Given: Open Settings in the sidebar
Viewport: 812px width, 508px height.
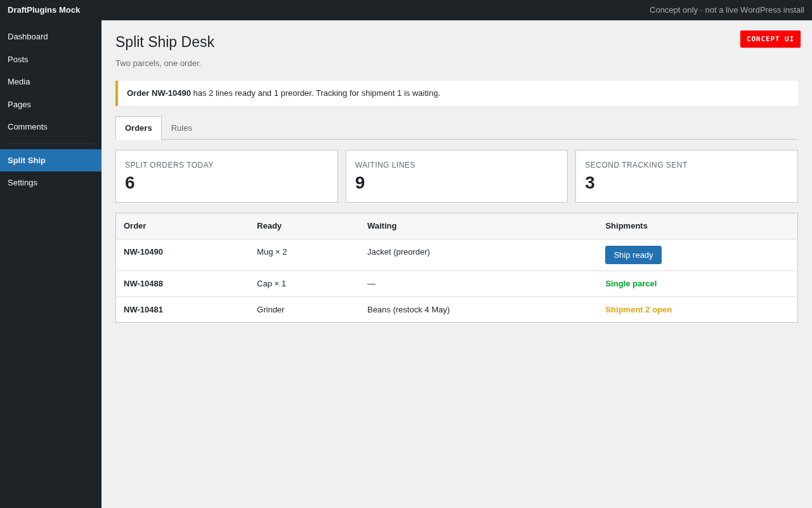Looking at the screenshot, I should [x=51, y=183].
